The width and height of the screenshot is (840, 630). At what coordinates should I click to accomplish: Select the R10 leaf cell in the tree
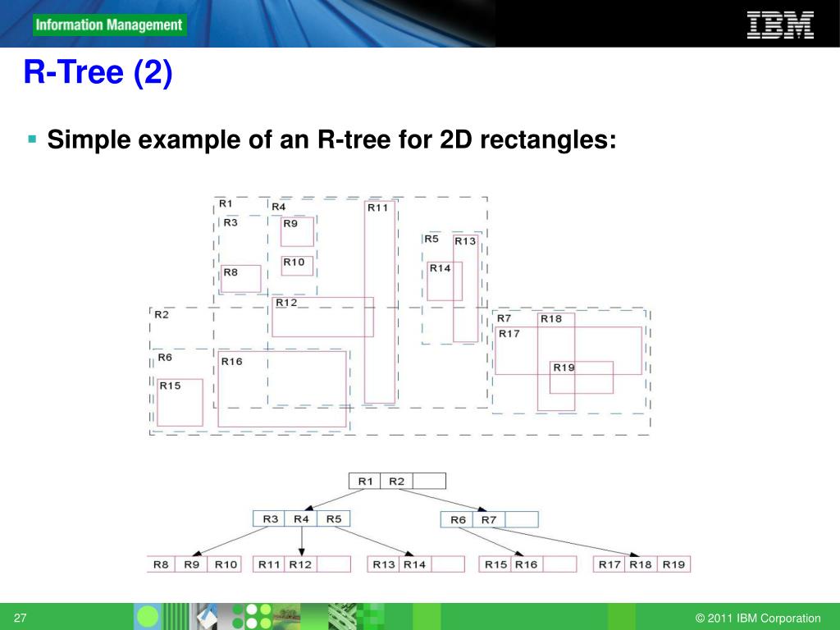[225, 564]
